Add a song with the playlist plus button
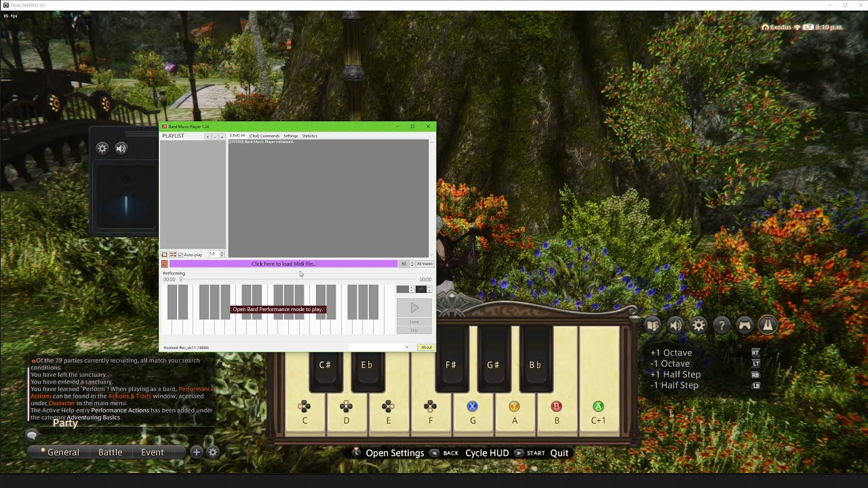 tap(222, 137)
